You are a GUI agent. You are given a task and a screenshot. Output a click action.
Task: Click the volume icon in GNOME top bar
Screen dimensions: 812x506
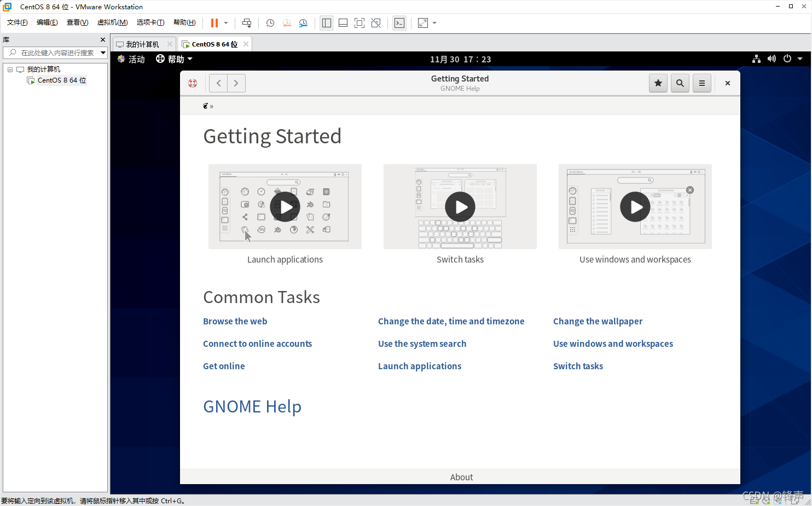(772, 59)
